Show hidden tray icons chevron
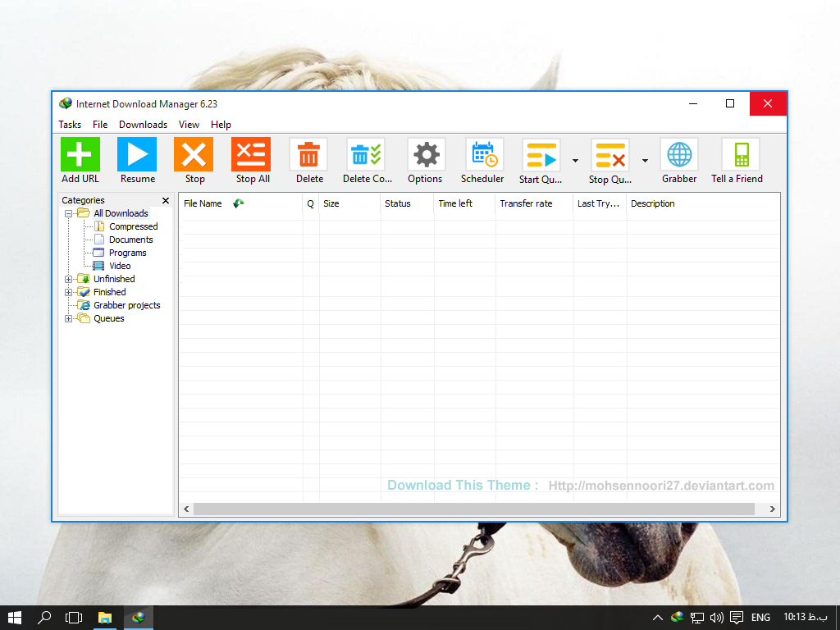This screenshot has height=630, width=840. (x=658, y=618)
